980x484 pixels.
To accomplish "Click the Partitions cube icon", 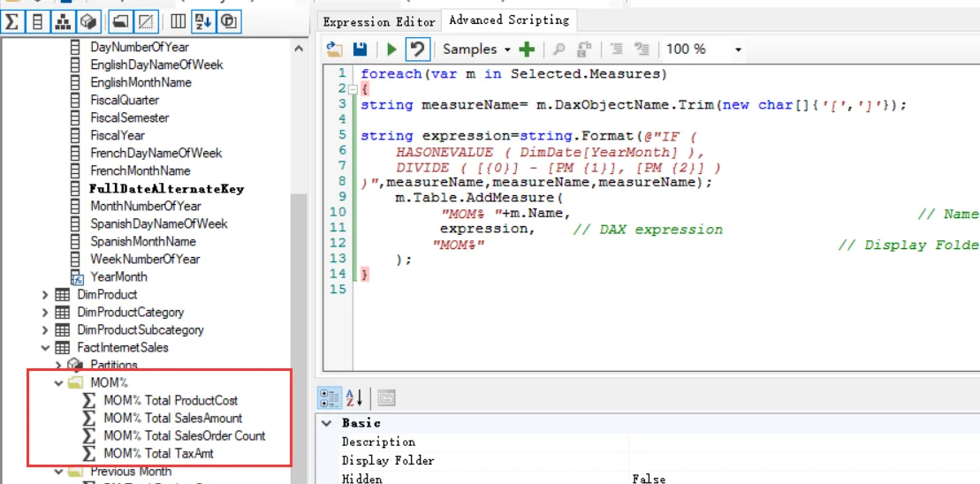I will (x=75, y=364).
